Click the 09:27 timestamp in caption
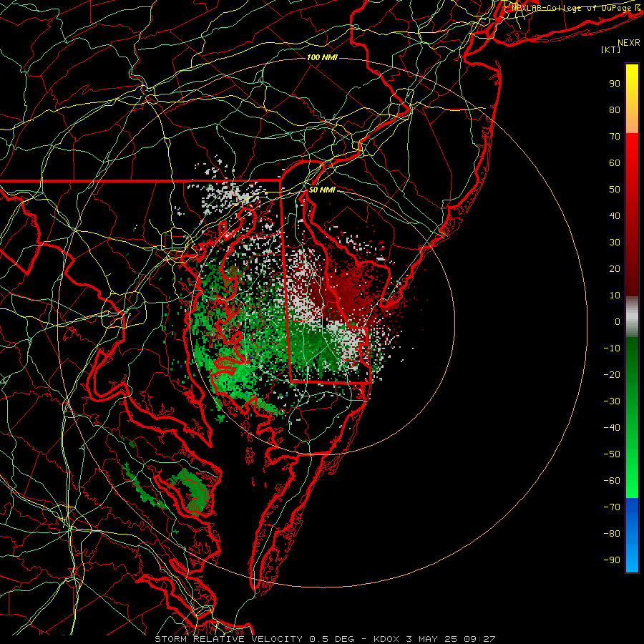Viewport: 644px width, 644px height. tap(479, 639)
